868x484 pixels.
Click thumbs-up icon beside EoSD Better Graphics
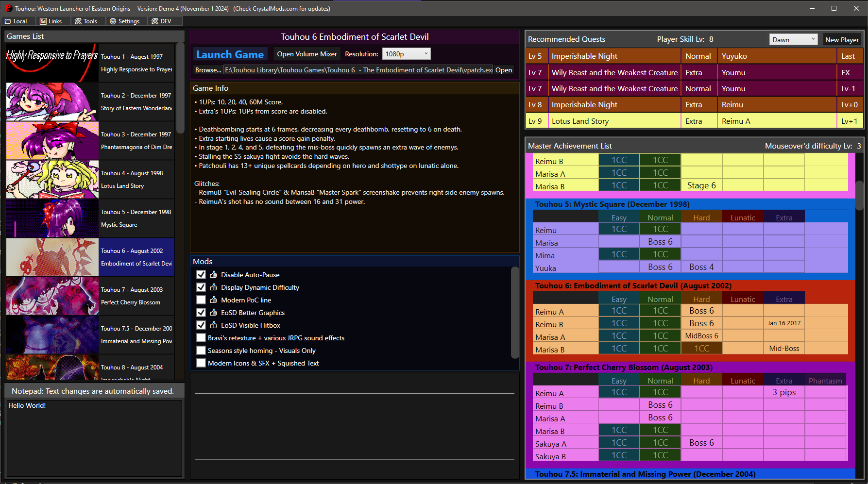pos(213,313)
